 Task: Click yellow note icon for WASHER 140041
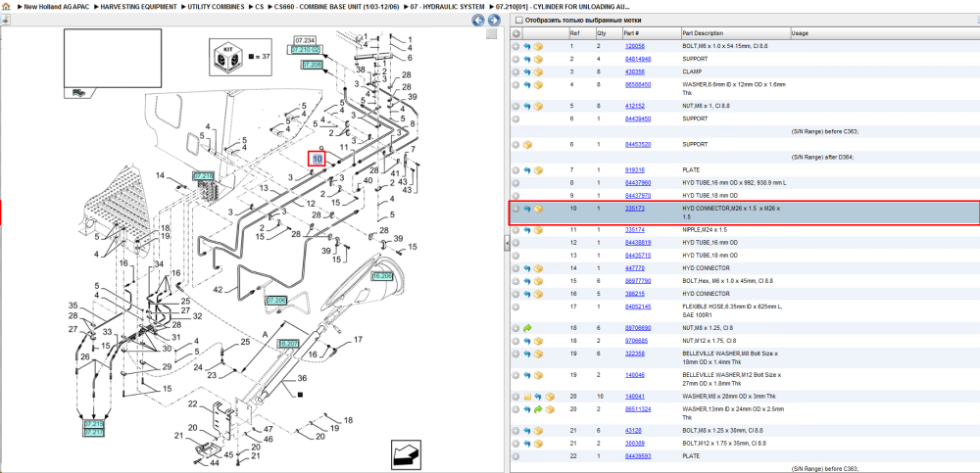click(x=527, y=397)
